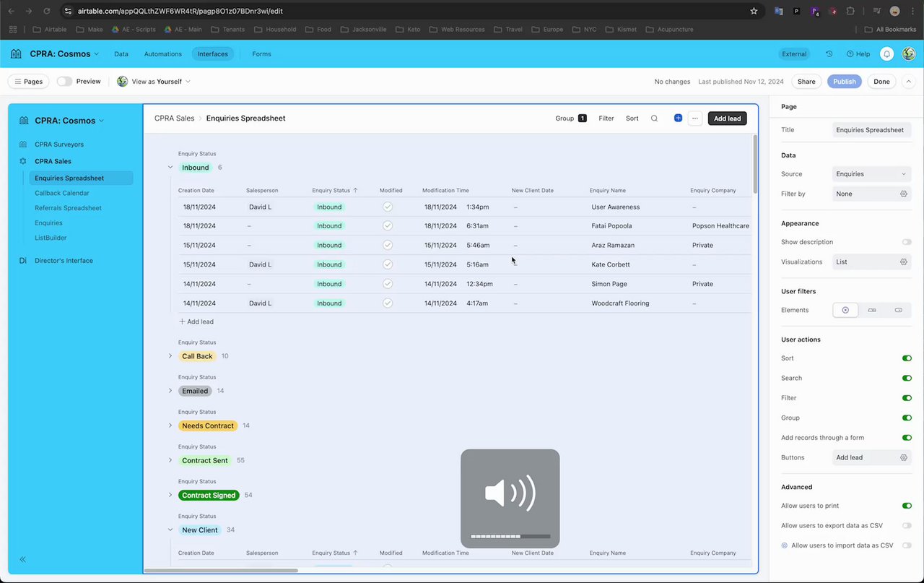Open the base history clock icon
This screenshot has height=583, width=924.
click(829, 54)
